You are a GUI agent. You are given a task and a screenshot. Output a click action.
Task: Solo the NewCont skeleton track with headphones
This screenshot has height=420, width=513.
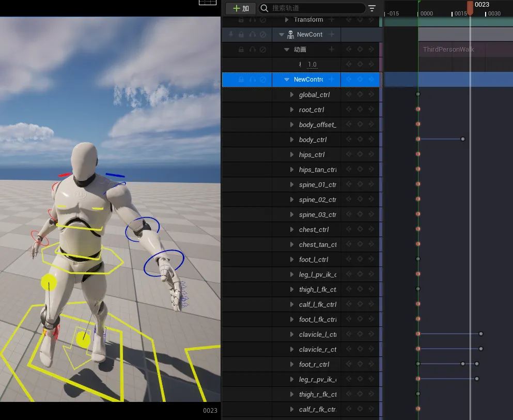(252, 35)
